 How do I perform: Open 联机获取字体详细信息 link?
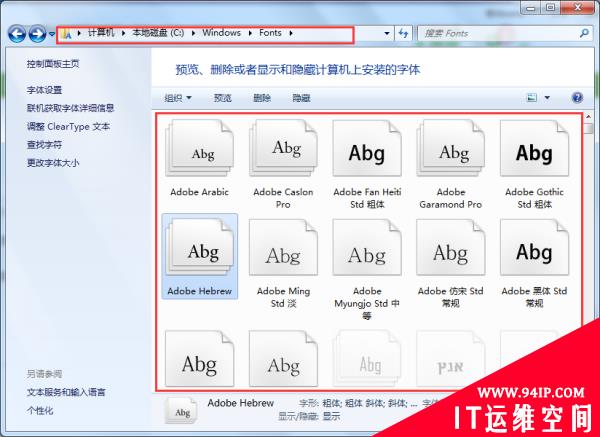coord(70,108)
